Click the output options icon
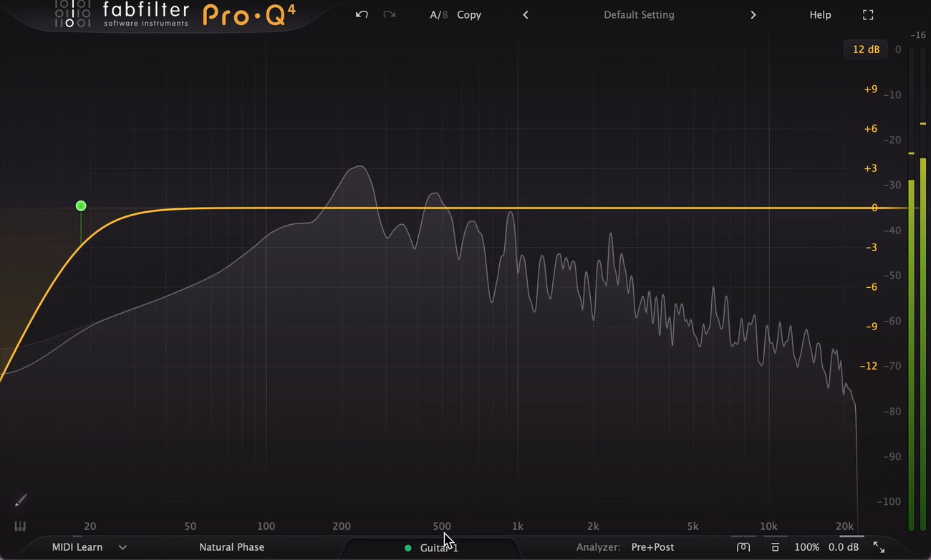This screenshot has width=931, height=560. (775, 547)
